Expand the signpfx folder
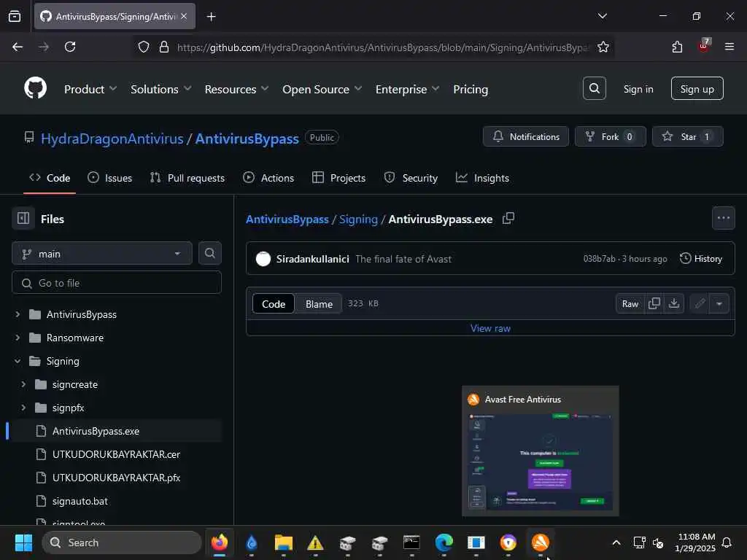The width and height of the screenshot is (747, 560). [23, 408]
